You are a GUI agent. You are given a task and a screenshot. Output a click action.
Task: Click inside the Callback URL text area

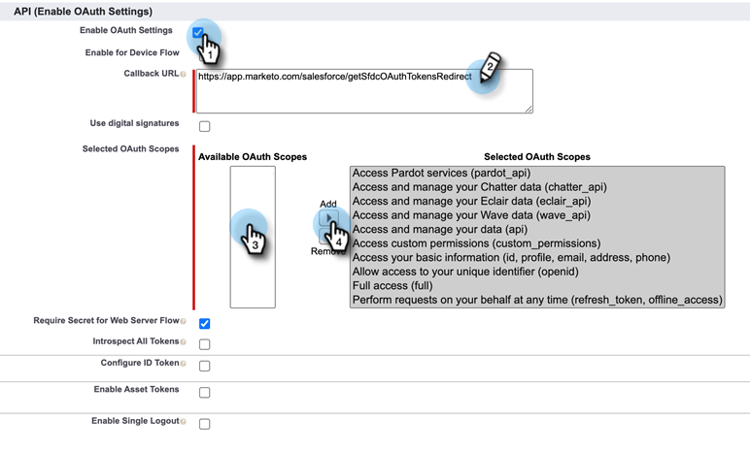click(364, 91)
